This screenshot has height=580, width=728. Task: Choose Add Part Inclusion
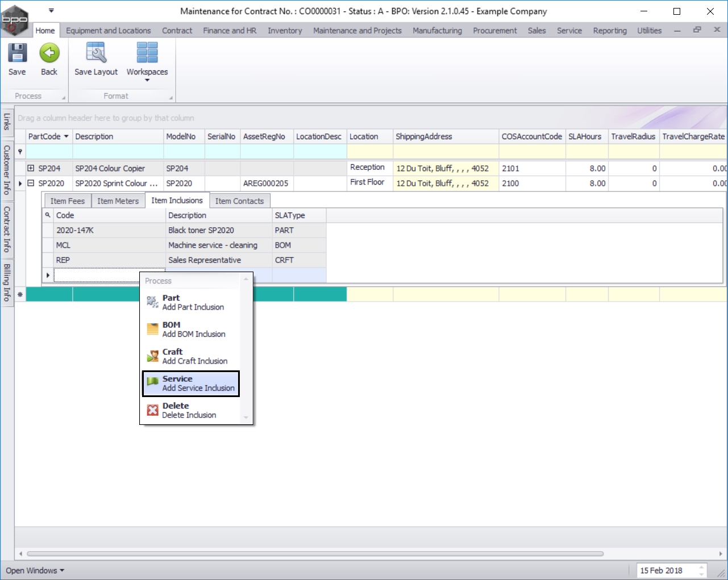190,302
